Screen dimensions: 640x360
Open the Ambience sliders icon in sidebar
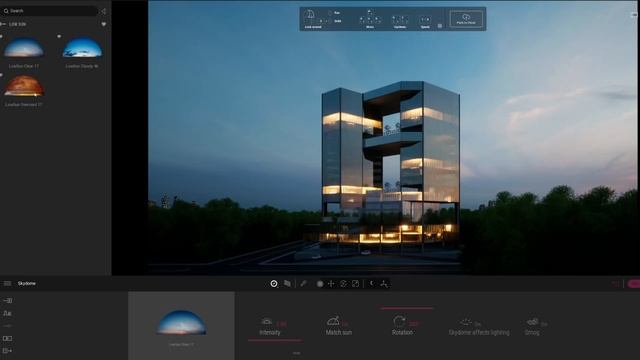pos(7,326)
